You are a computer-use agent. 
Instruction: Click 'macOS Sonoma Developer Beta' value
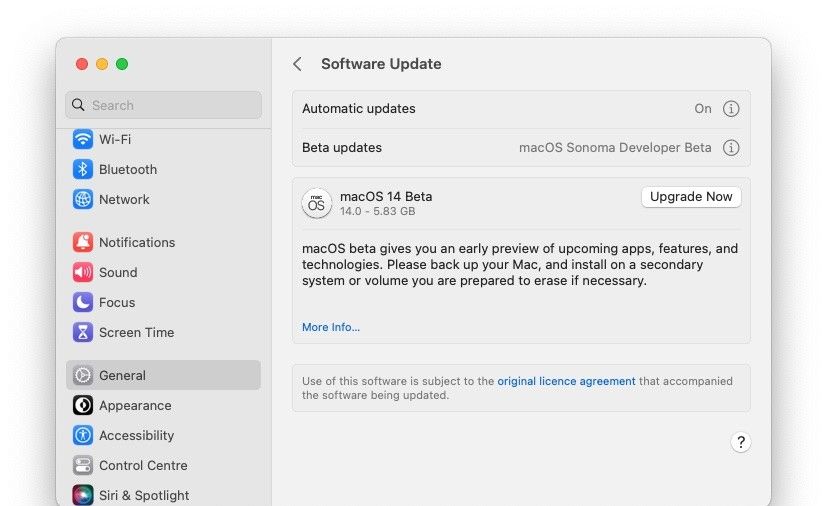[615, 148]
